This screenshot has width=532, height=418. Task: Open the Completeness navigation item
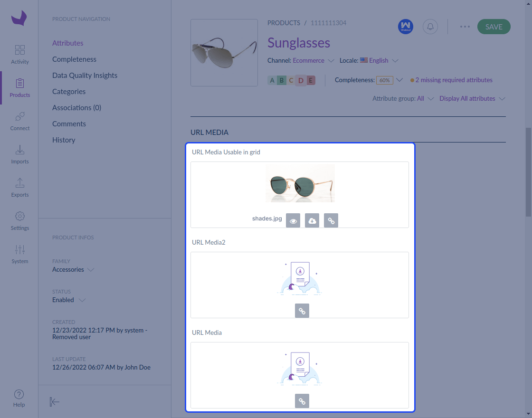tap(74, 59)
